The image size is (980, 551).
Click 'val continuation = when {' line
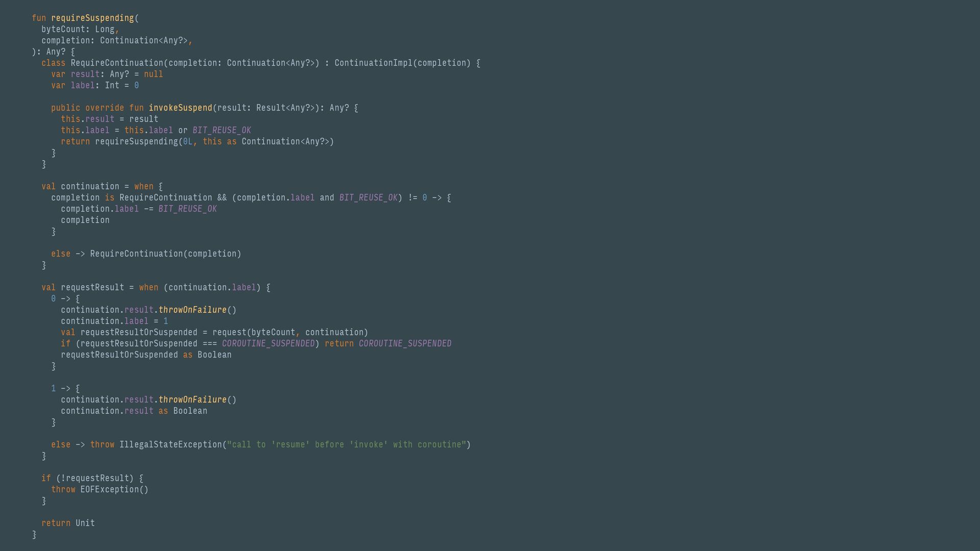point(102,187)
